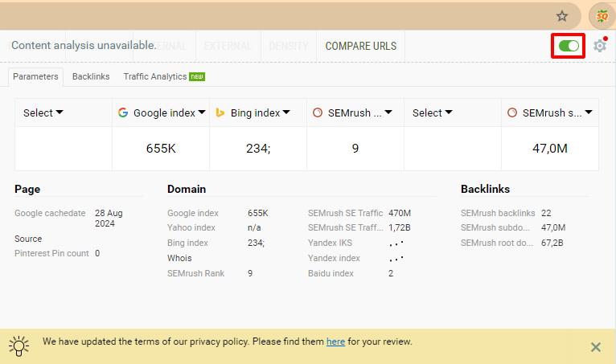
Task: Click the bookmark star icon
Action: [x=562, y=16]
